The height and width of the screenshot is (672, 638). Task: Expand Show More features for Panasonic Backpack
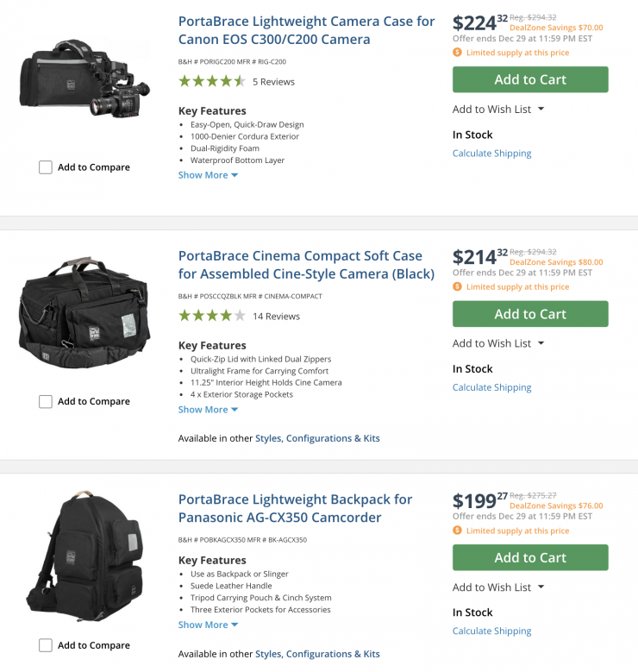(208, 625)
